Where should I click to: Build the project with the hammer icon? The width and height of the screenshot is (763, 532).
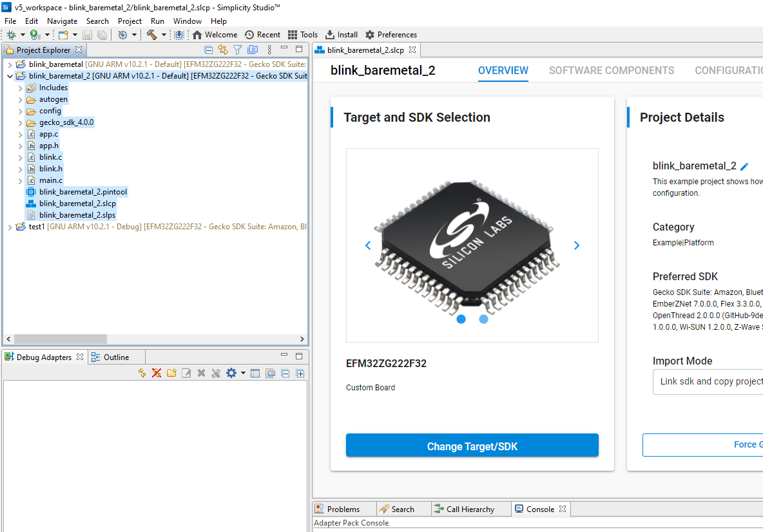pos(153,35)
